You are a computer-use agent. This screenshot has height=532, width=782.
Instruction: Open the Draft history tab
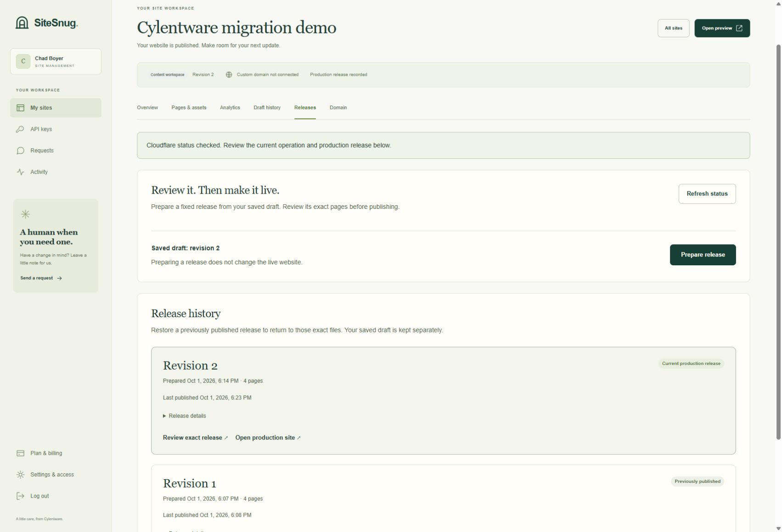point(267,107)
